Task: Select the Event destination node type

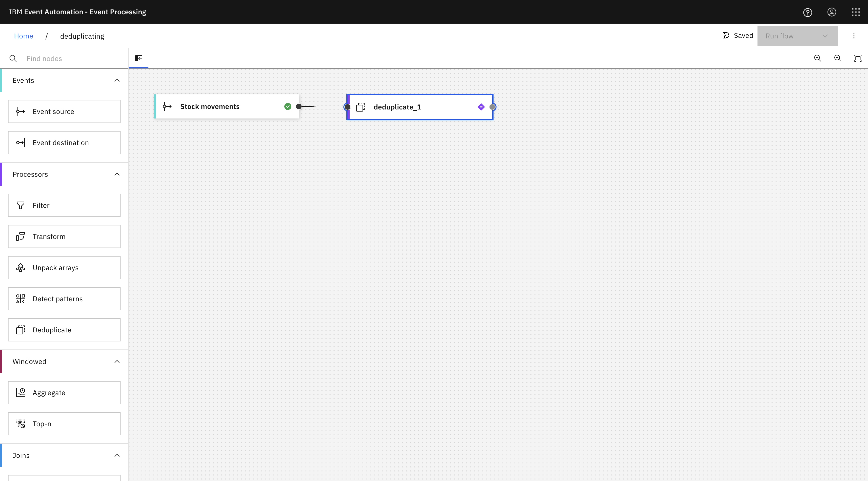Action: [64, 143]
